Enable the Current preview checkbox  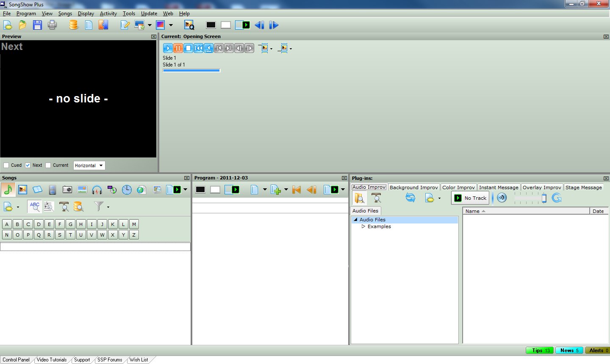tap(48, 165)
